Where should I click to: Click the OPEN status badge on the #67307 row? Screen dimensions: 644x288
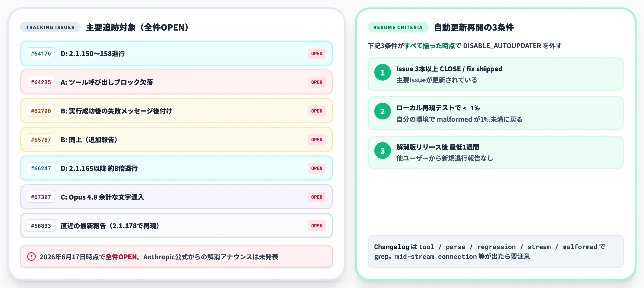pos(316,197)
